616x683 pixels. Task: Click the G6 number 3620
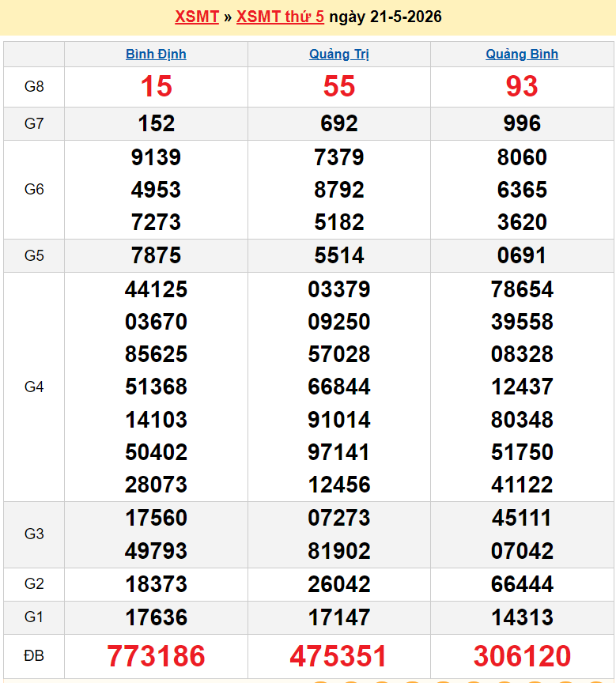[522, 222]
